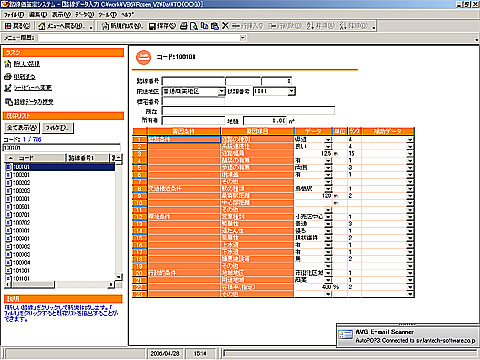Open the 表示 menu in menu bar
The image size is (480, 360).
(61, 15)
